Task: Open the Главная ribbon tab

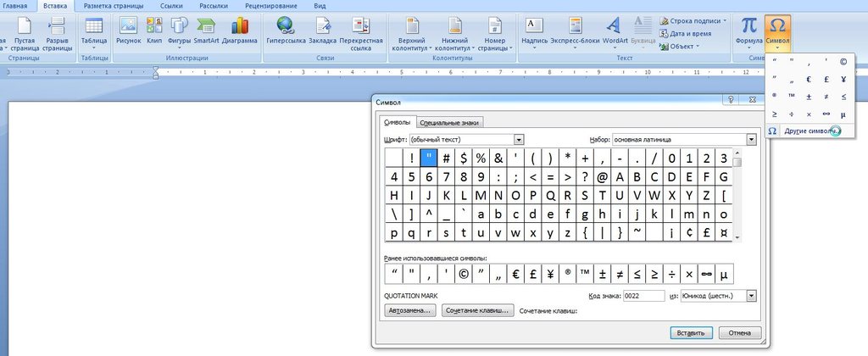Action: (x=15, y=5)
